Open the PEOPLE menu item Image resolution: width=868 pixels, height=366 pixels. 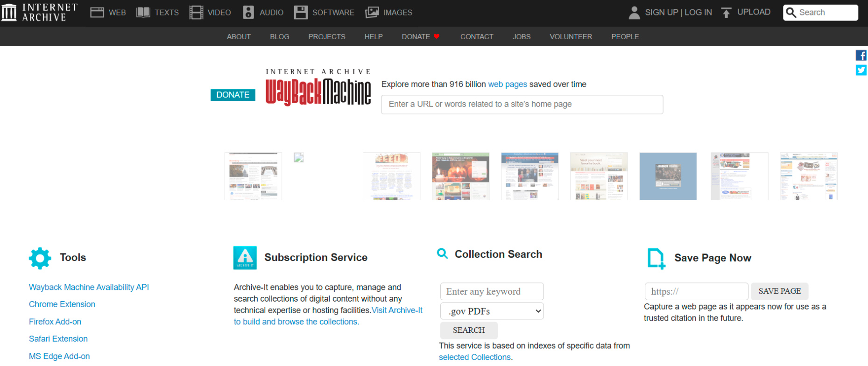pos(625,36)
